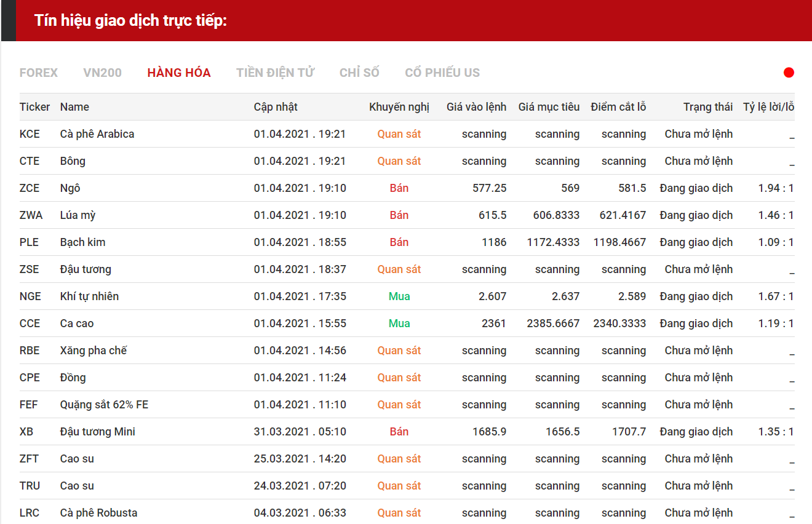This screenshot has height=524, width=812.
Task: Click the Điểm cắt lỗ column header
Action: 618,107
